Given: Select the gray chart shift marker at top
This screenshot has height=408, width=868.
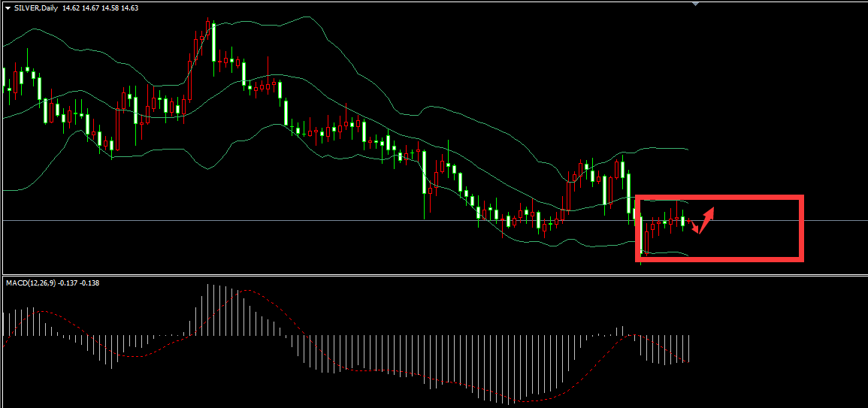Looking at the screenshot, I should (695, 4).
